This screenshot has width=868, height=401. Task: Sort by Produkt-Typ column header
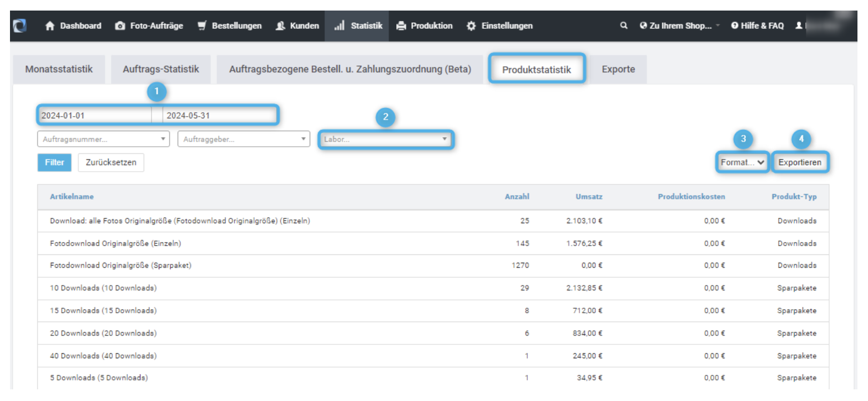(794, 197)
